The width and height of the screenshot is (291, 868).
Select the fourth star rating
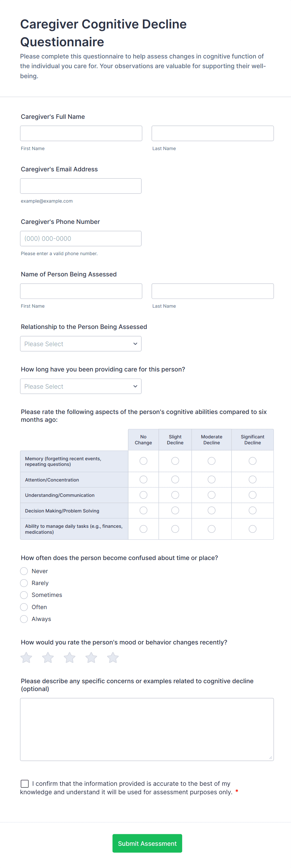(91, 657)
